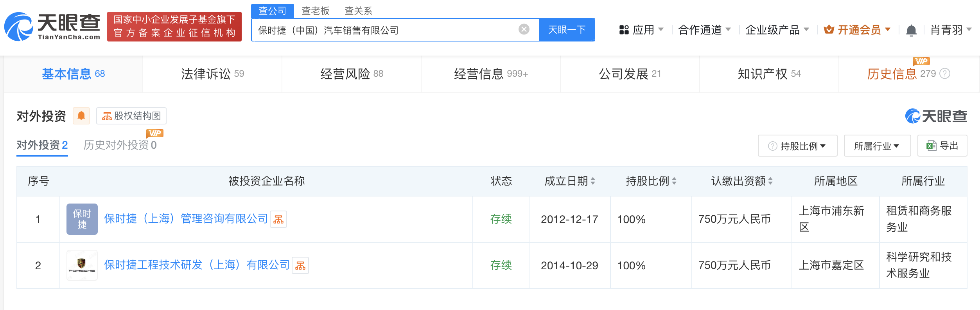Open equity structure icon for 保时捷工程技术研发

coord(300,265)
